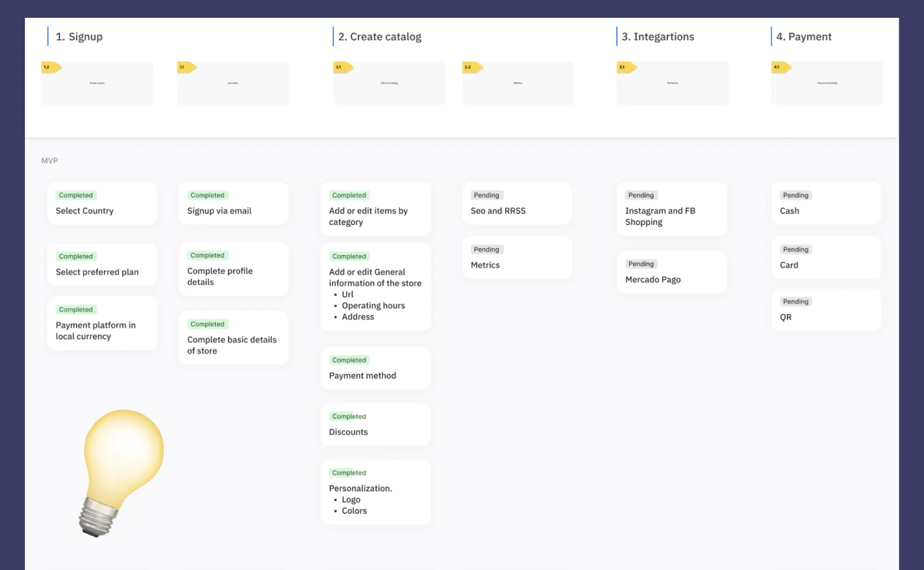This screenshot has height=570, width=924.
Task: Open the 'Signup via email' card
Action: click(x=233, y=204)
